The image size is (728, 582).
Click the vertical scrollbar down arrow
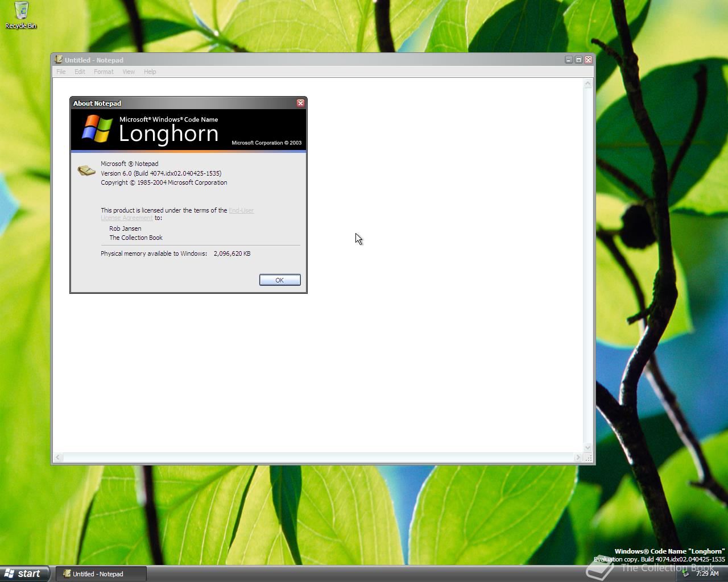point(588,448)
